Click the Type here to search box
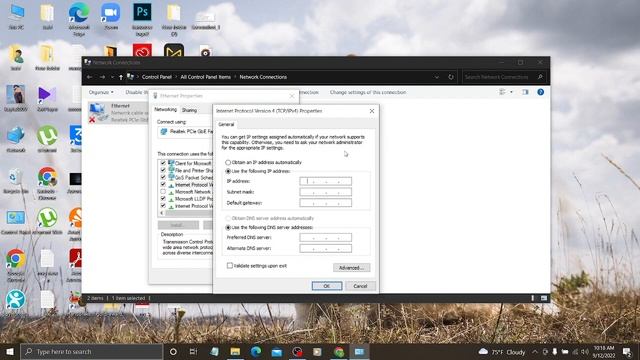The height and width of the screenshot is (360, 640). [91, 351]
